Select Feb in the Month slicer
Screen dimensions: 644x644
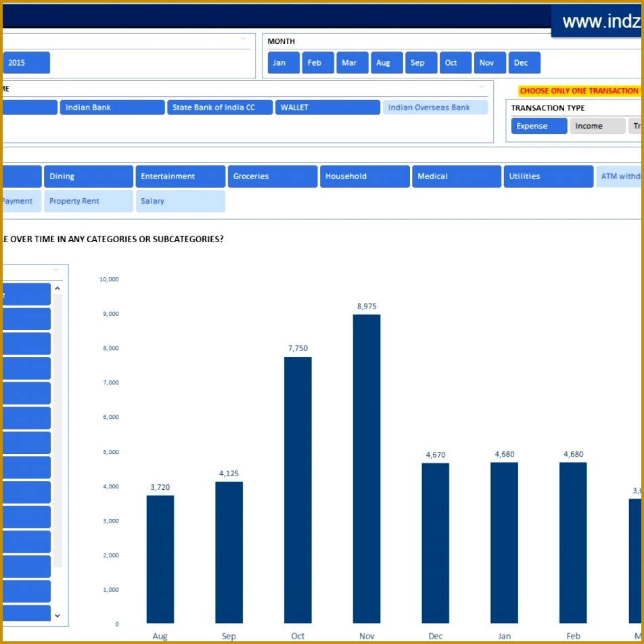click(x=318, y=63)
